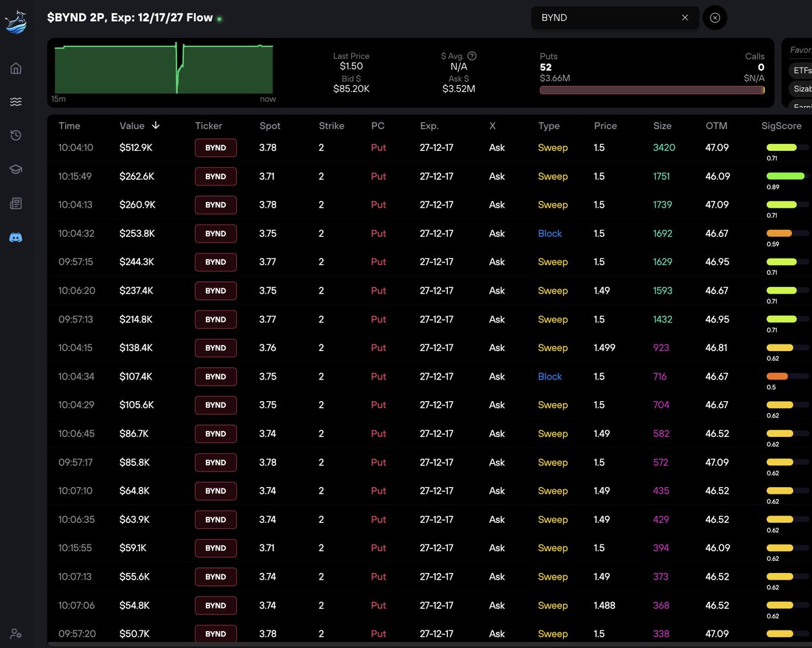812x648 pixels.
Task: Click the value $237.4K
Action: (137, 290)
